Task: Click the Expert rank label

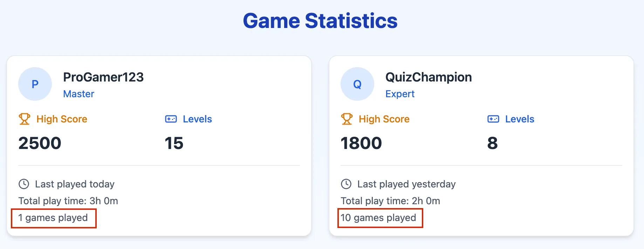Action: (400, 94)
